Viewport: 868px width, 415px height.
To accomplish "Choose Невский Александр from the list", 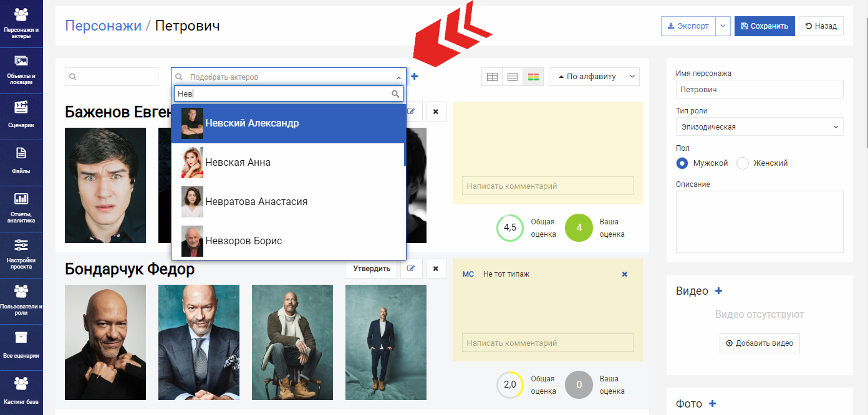I will 288,123.
